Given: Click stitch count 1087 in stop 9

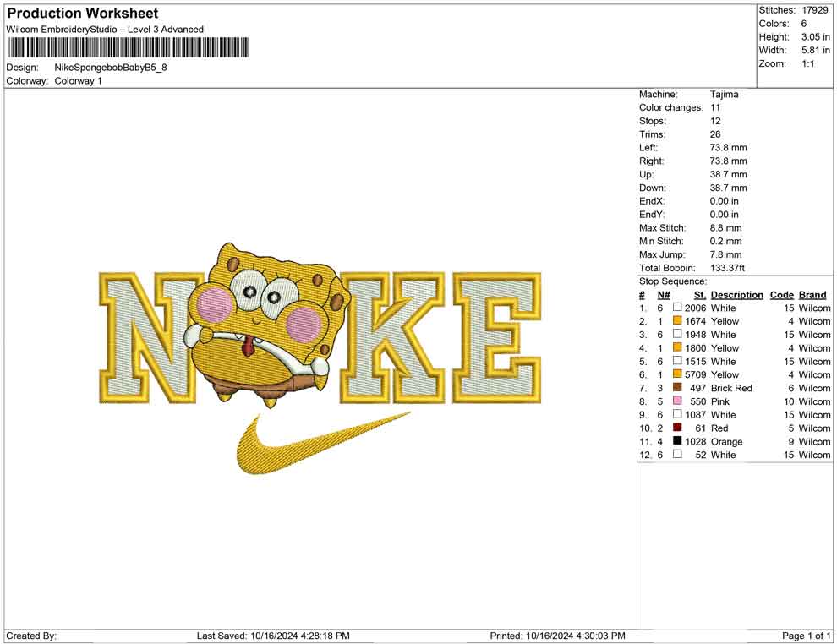Looking at the screenshot, I should click(695, 415).
